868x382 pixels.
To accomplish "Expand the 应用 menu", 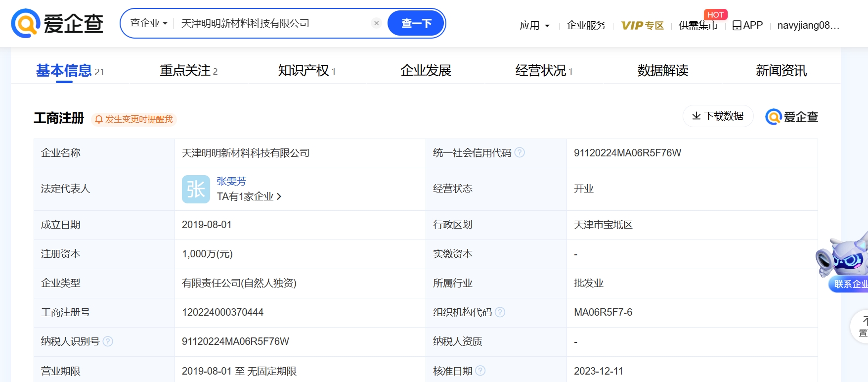I will click(x=534, y=25).
